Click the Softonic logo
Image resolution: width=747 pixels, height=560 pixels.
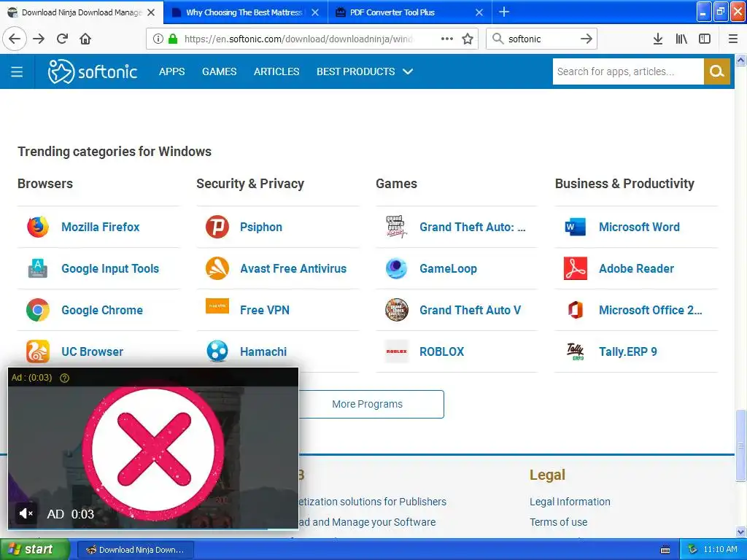click(x=93, y=71)
